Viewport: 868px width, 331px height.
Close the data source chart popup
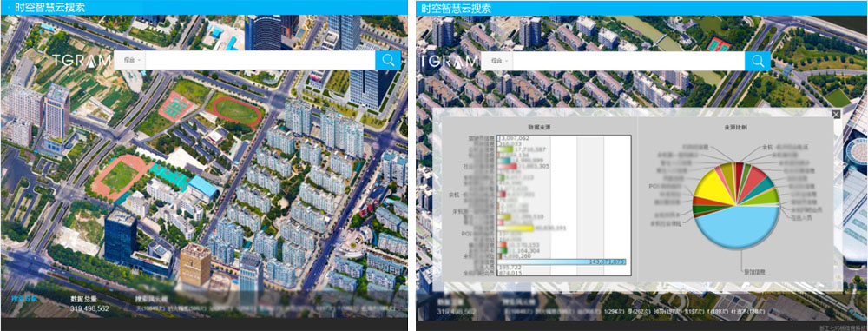coord(837,114)
